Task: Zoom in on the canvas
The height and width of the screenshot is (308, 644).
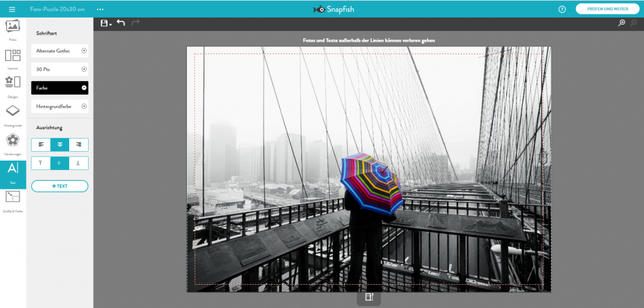Action: click(x=622, y=23)
